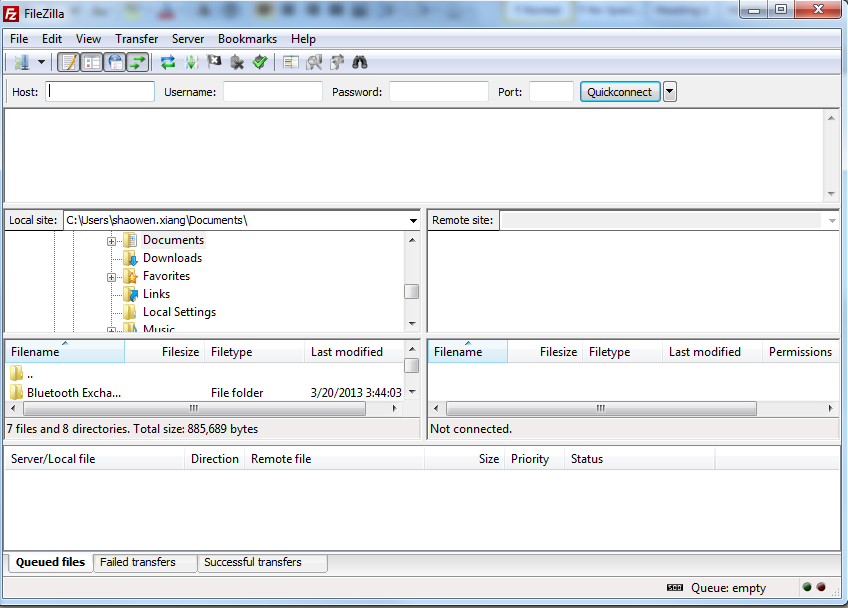Expand the Documents tree node
Image resolution: width=848 pixels, height=608 pixels.
[111, 241]
